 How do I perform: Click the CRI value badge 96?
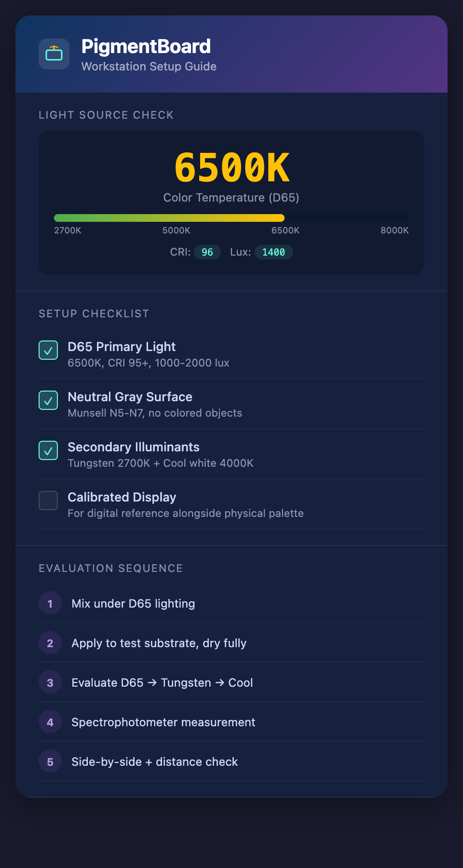click(207, 252)
